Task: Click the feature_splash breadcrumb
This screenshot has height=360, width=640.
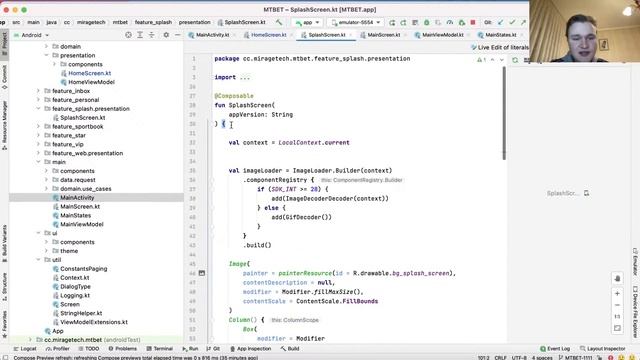Action: [153, 22]
